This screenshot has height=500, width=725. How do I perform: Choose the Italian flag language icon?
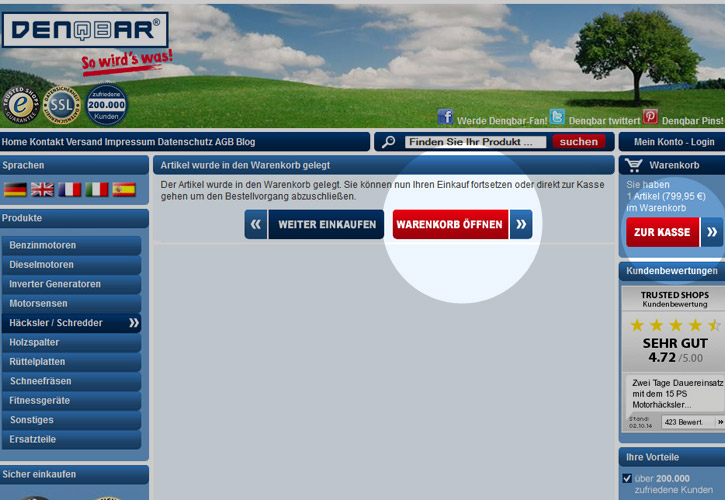[96, 189]
